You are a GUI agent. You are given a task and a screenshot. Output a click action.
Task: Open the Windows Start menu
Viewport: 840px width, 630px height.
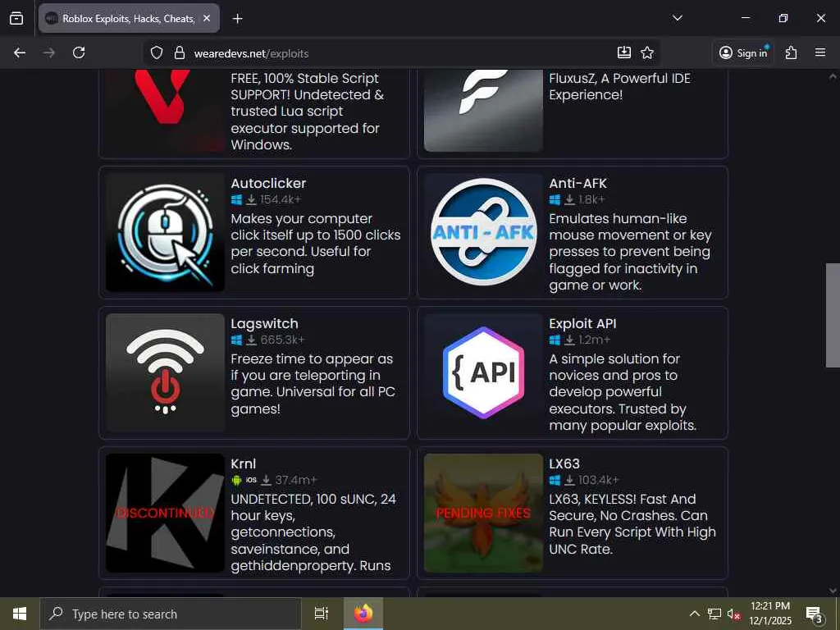(x=20, y=614)
